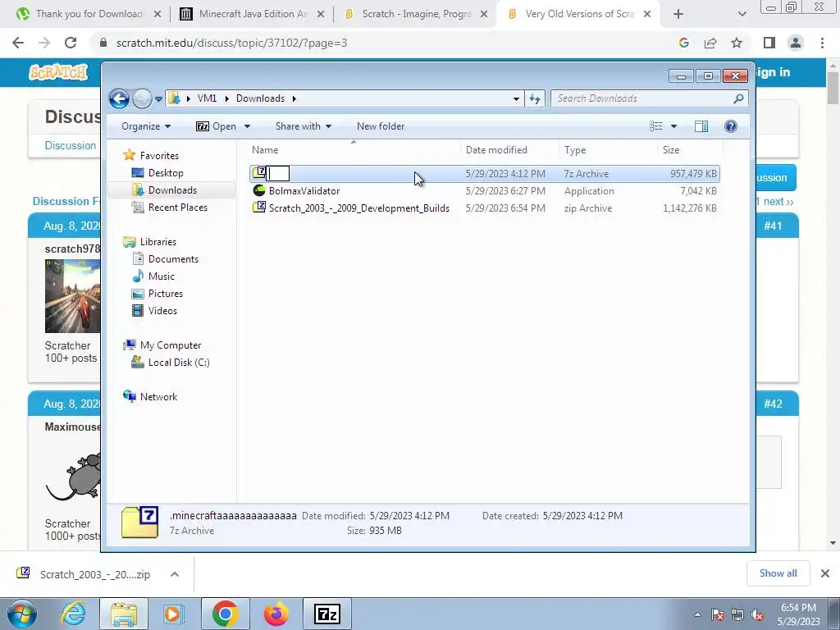This screenshot has width=840, height=630.
Task: Click the 7z Open toolbar button
Action: [216, 126]
